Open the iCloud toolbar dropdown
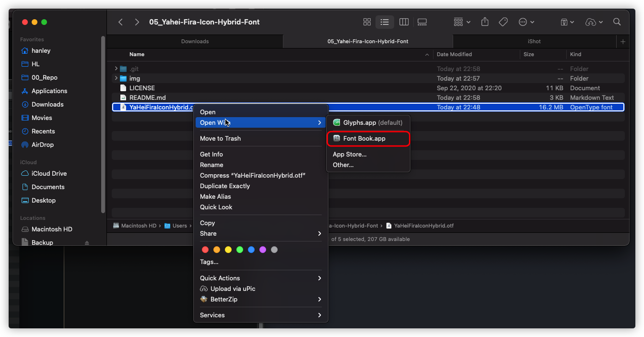Image resolution: width=644 pixels, height=337 pixels. click(594, 22)
